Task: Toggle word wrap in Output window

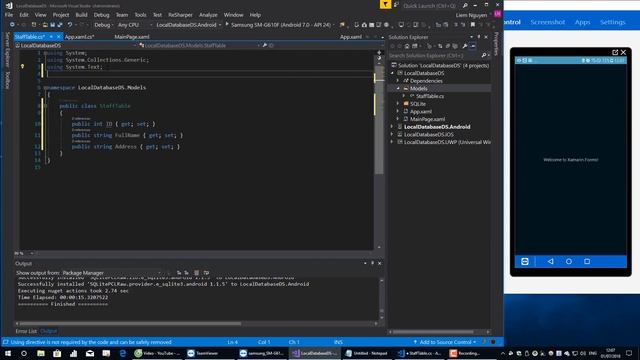Action: 207,273
